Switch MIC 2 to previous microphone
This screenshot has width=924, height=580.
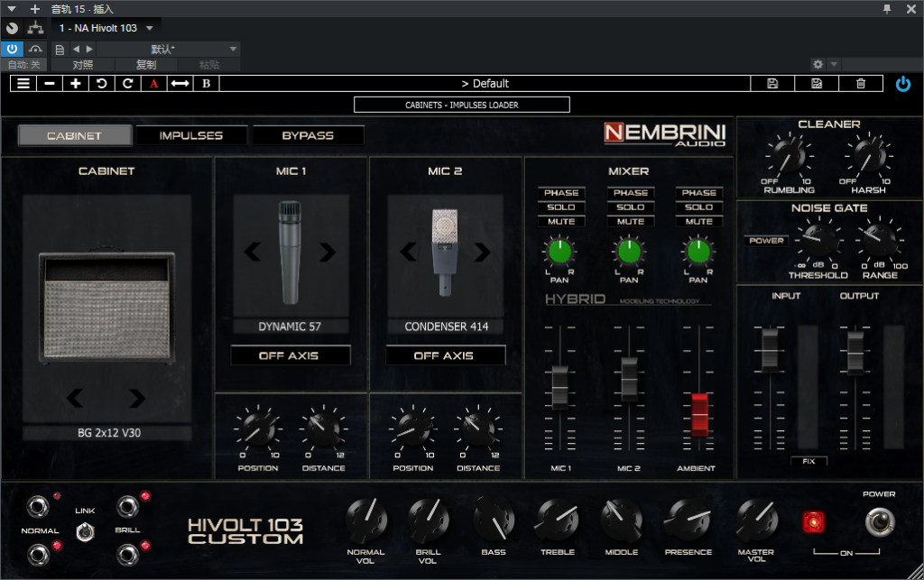[x=409, y=252]
